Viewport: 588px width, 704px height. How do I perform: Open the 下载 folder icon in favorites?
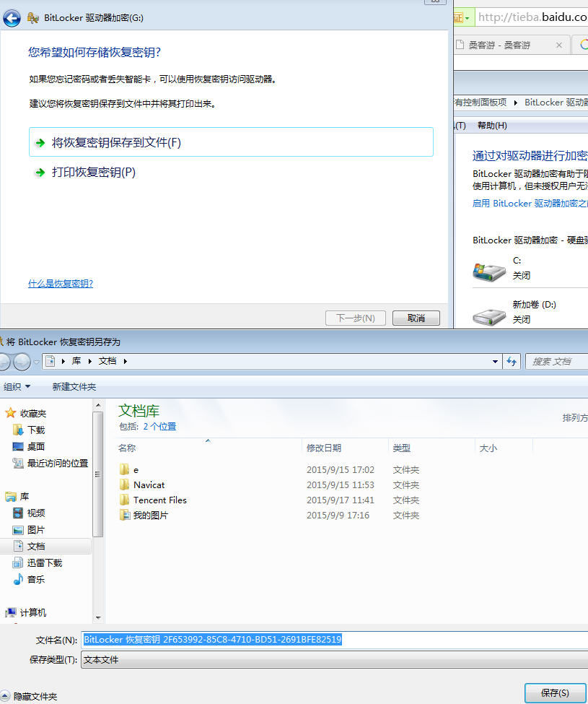pyautogui.click(x=18, y=430)
